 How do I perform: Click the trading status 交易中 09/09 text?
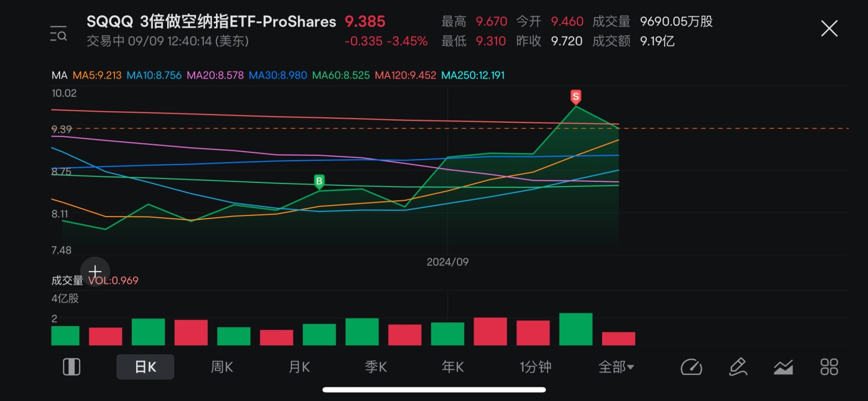pyautogui.click(x=168, y=41)
